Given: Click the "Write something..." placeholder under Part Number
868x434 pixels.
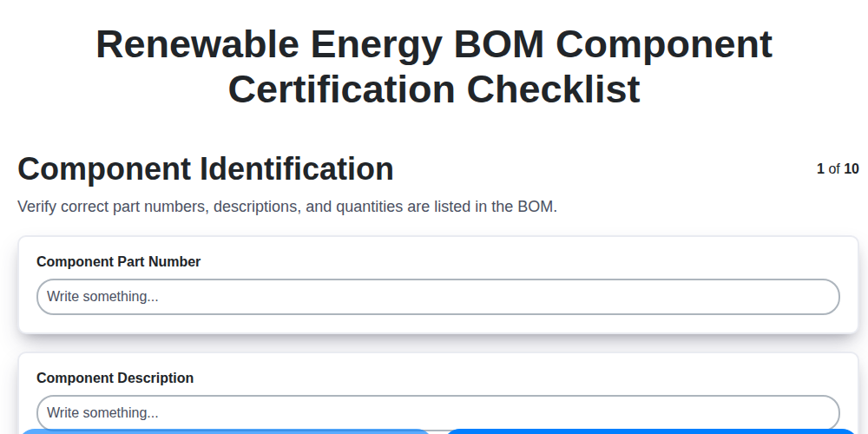Looking at the screenshot, I should point(102,297).
